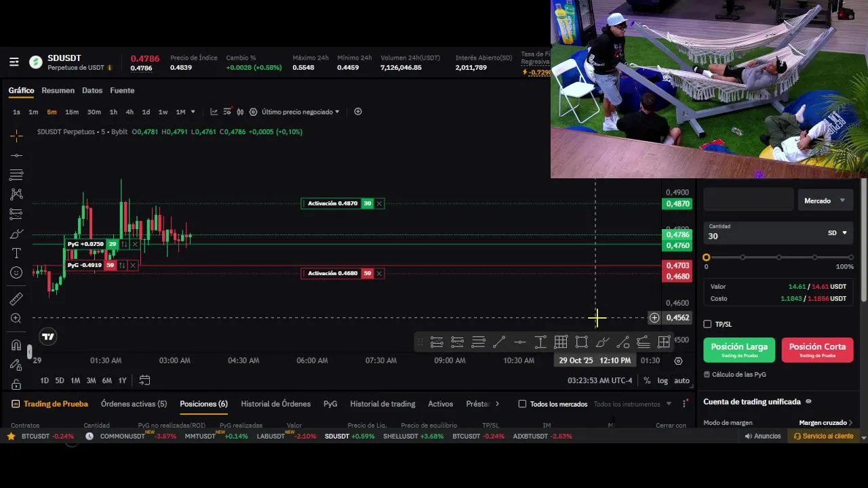
Task: Add alert at price 0,4562 plus icon
Action: tap(654, 317)
